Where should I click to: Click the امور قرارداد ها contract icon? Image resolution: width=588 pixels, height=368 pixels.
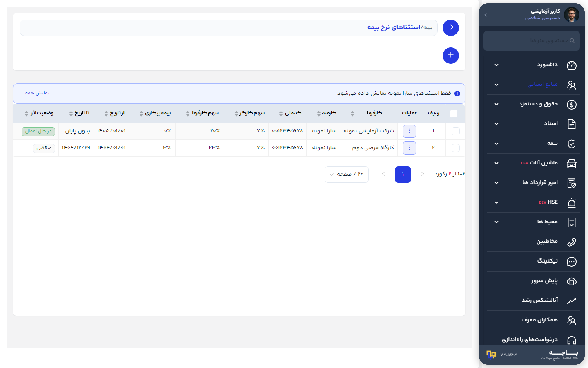click(x=572, y=183)
